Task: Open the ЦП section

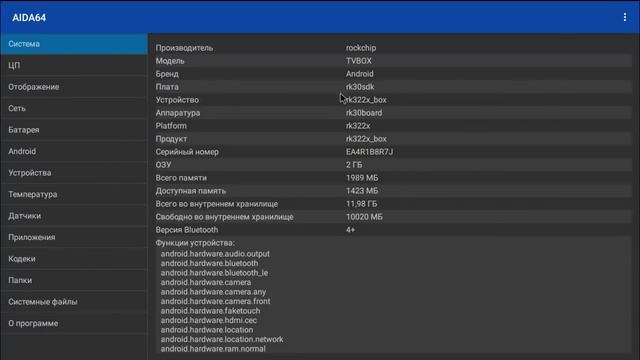Action: pos(74,65)
